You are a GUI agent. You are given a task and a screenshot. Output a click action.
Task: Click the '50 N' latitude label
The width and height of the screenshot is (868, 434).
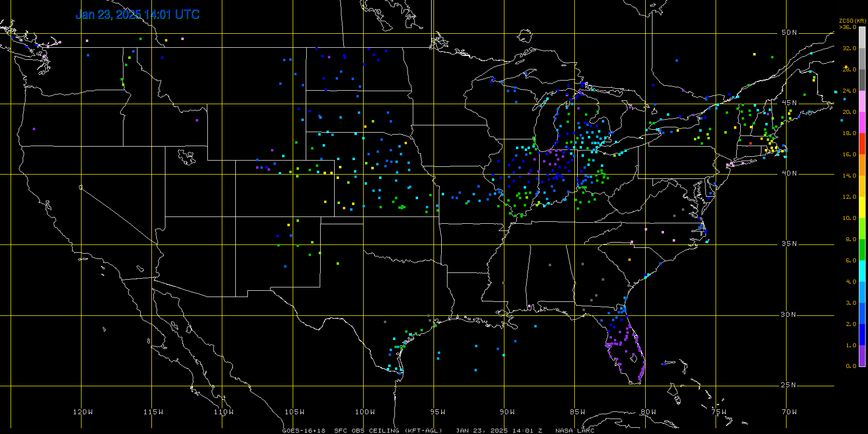tap(789, 32)
